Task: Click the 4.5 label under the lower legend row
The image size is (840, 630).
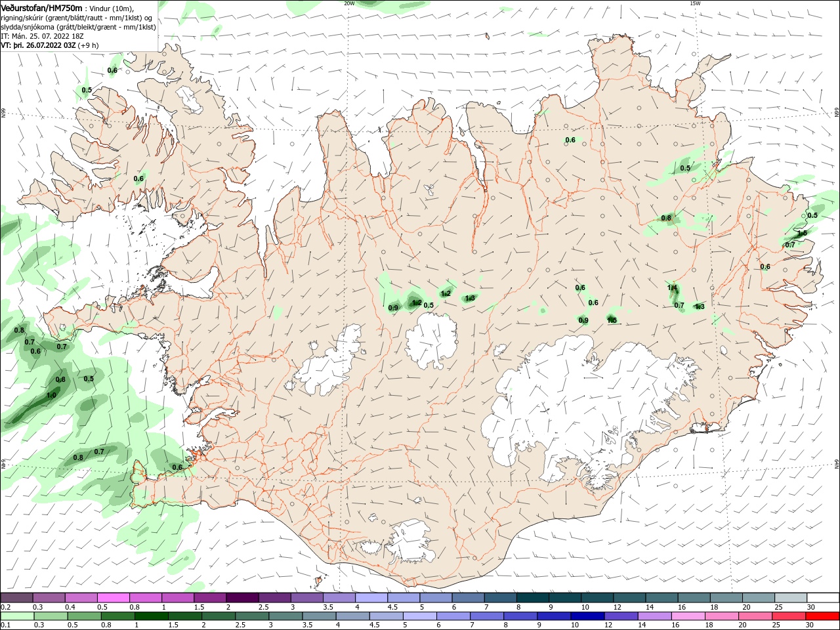Action: tap(374, 625)
